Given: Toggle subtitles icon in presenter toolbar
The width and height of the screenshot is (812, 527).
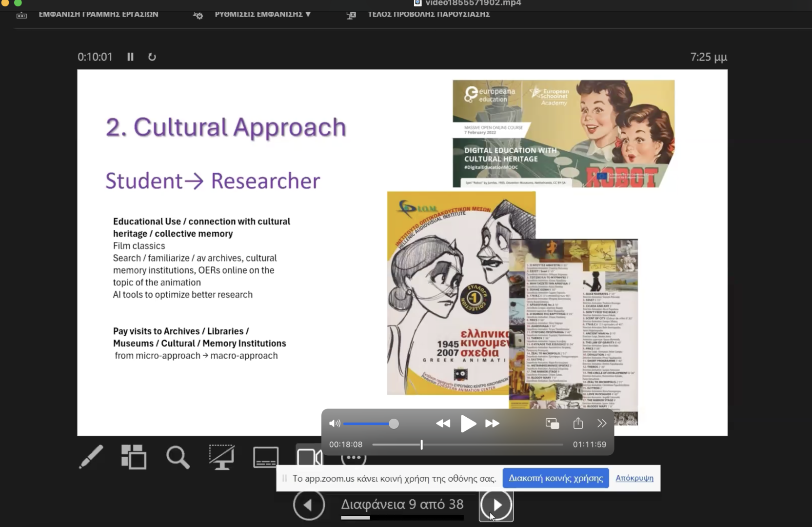Looking at the screenshot, I should tap(266, 457).
